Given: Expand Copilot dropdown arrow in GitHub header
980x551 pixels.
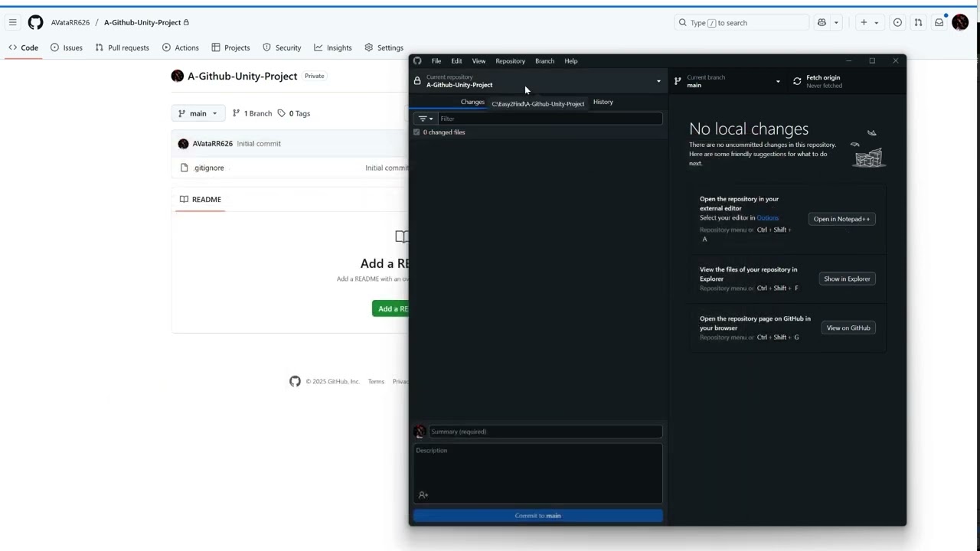Looking at the screenshot, I should 836,22.
